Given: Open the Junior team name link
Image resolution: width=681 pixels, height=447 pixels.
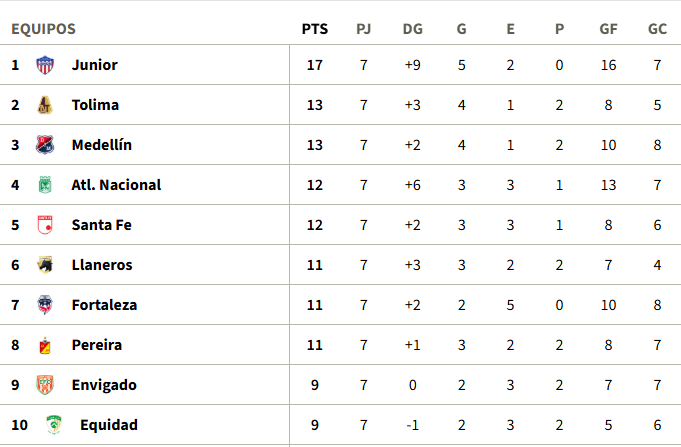Looking at the screenshot, I should [x=95, y=65].
